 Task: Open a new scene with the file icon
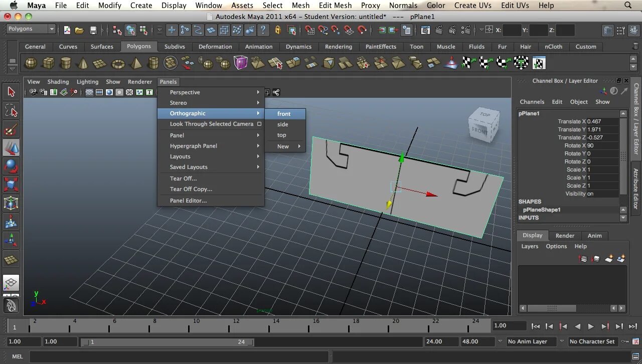tap(67, 30)
